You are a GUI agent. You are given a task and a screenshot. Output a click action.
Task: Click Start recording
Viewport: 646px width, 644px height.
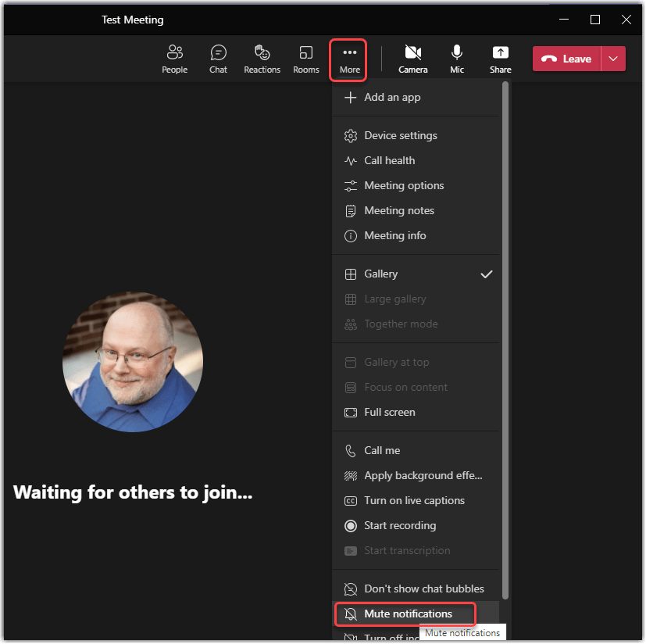399,525
